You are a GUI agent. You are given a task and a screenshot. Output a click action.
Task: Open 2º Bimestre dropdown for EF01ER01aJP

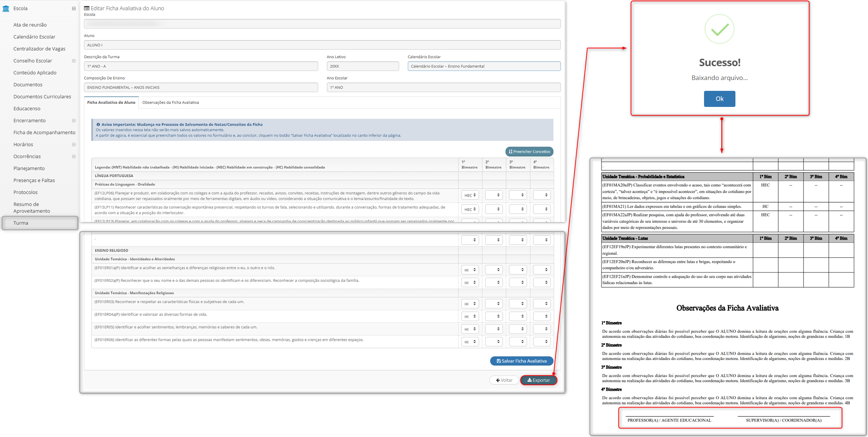point(494,270)
